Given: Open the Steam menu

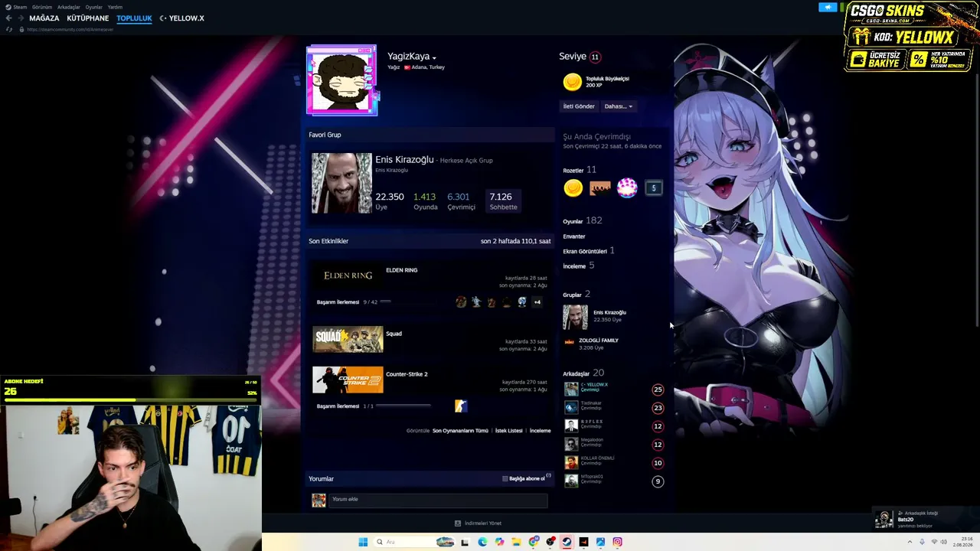Looking at the screenshot, I should click(x=20, y=7).
